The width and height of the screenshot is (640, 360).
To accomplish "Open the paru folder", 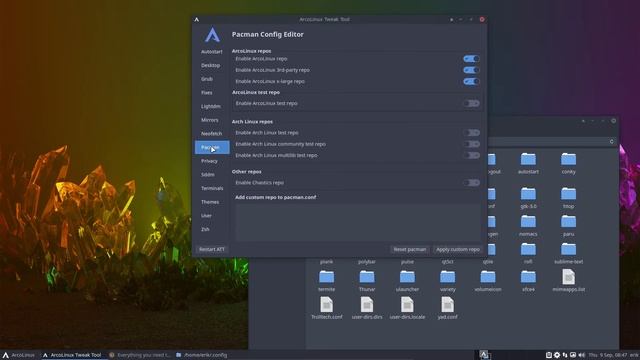I will pyautogui.click(x=568, y=225).
